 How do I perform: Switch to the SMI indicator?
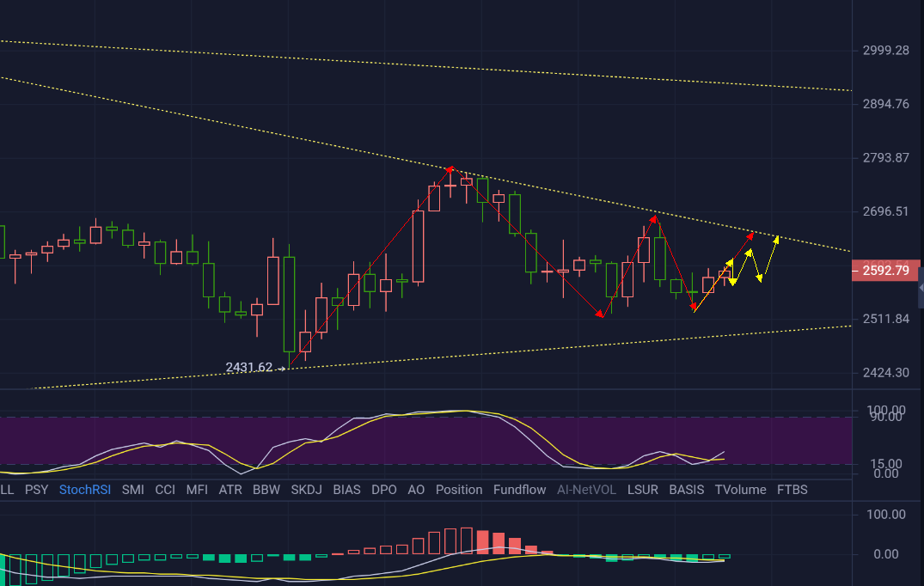click(133, 490)
